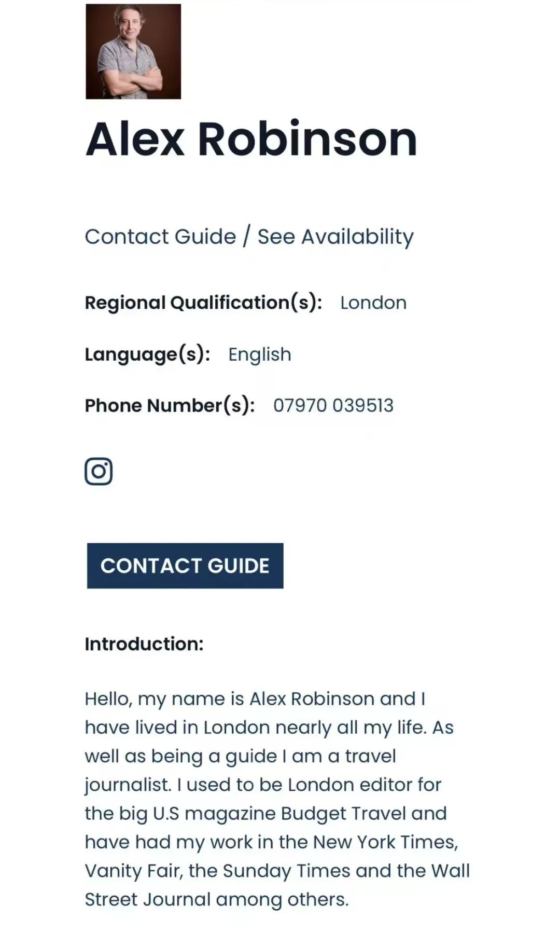Follow the Contact Guide / See Availability link
Viewport: 560px width, 932px height.
tap(249, 237)
